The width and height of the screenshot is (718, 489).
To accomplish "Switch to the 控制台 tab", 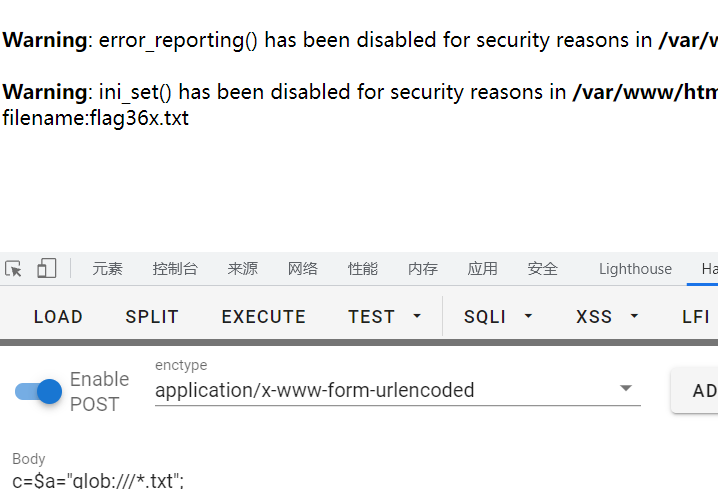I will 175,269.
